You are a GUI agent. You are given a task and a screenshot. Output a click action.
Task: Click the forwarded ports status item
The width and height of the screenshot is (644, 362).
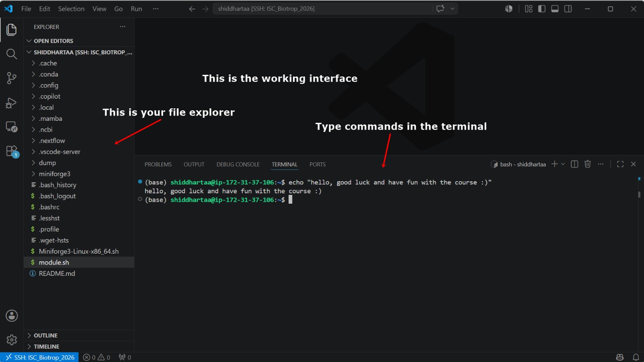coord(125,357)
